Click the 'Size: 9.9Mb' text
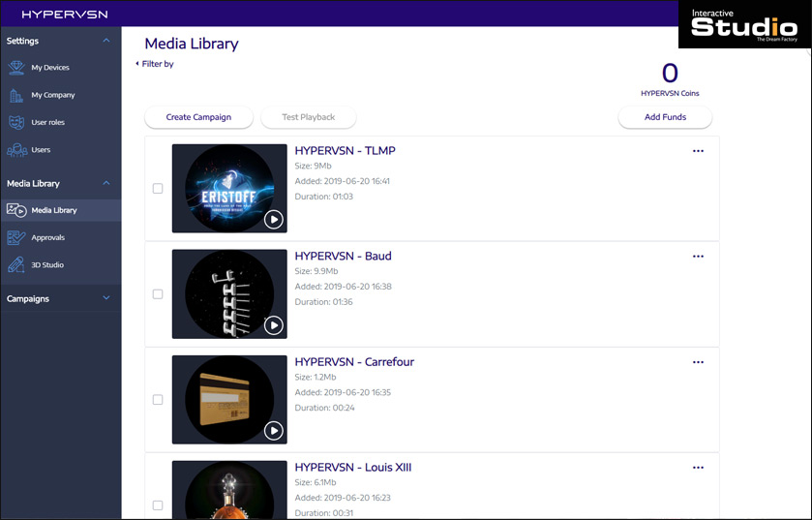Viewport: 812px width, 520px height. [316, 271]
